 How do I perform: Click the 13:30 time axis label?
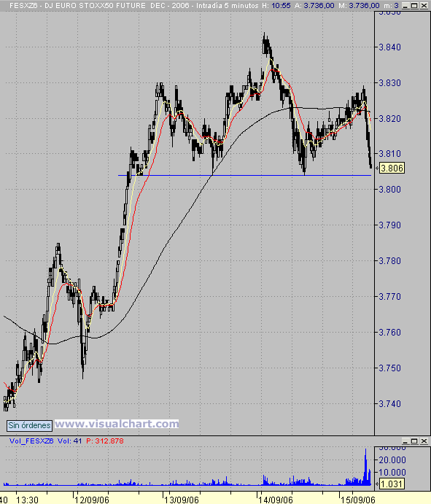[27, 500]
